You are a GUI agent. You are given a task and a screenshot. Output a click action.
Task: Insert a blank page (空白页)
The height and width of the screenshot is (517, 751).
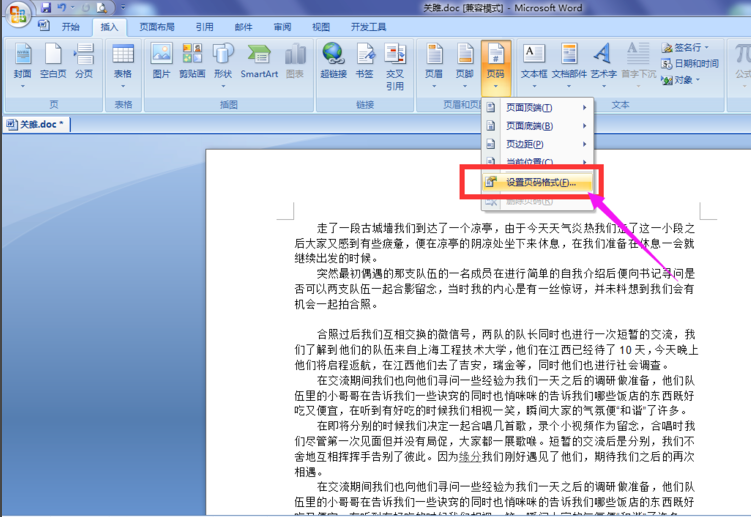[x=53, y=61]
